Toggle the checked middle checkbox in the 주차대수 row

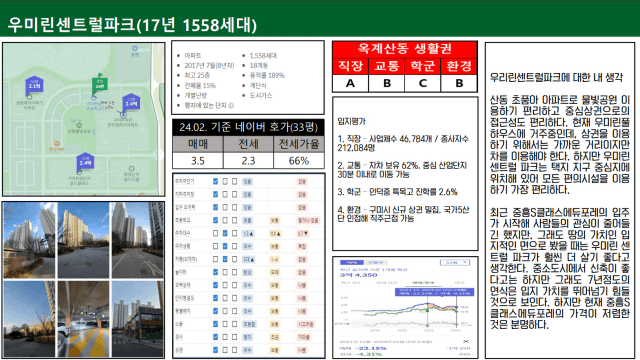click(x=225, y=233)
